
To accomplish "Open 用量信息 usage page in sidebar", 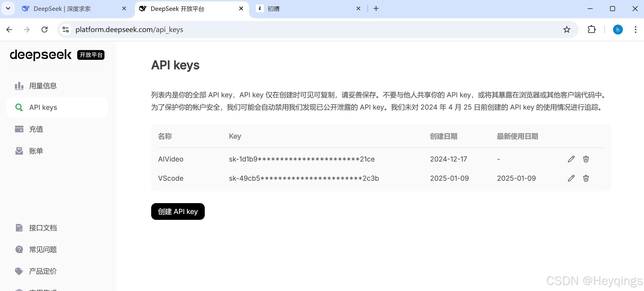I will point(57,86).
